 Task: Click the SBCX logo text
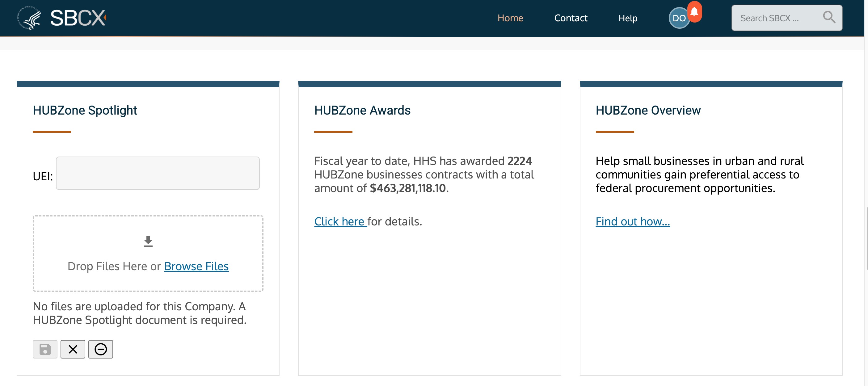pyautogui.click(x=78, y=18)
